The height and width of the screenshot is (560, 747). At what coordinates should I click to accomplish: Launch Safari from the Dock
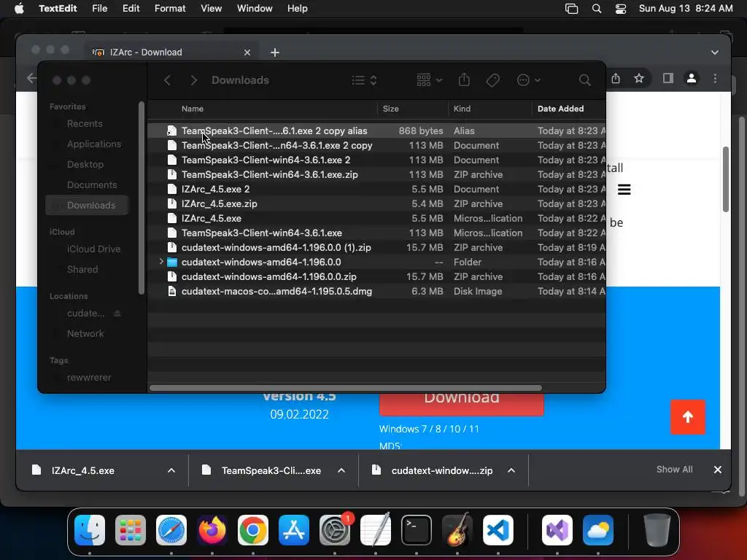coord(171,529)
